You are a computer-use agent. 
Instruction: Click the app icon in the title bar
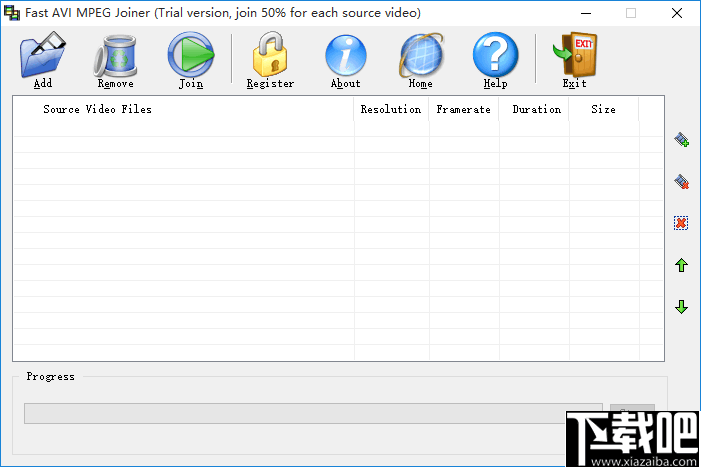coord(12,13)
